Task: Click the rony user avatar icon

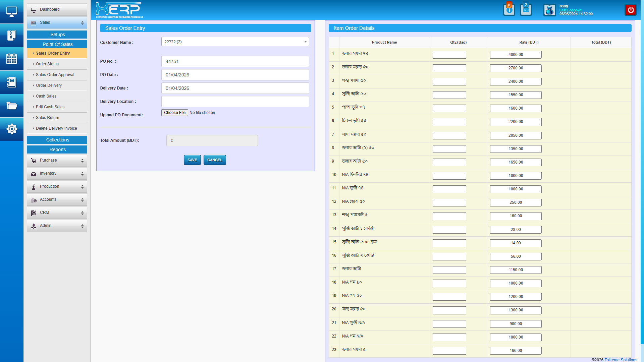Action: coord(549,10)
